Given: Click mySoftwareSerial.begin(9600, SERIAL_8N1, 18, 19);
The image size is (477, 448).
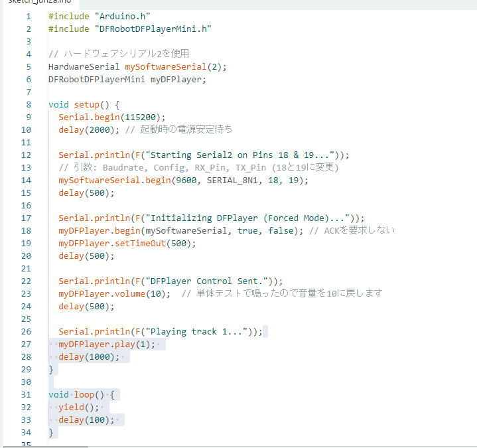Looking at the screenshot, I should coord(184,181).
